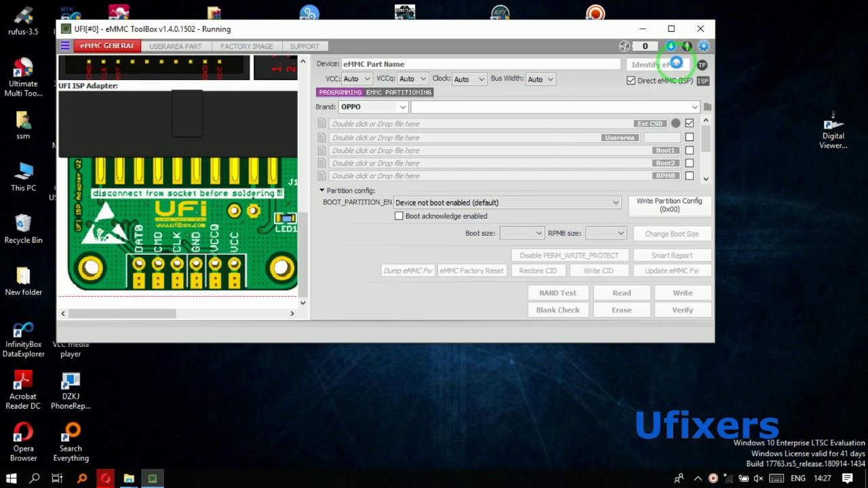The height and width of the screenshot is (488, 868).
Task: Click the folder icon beside the model combo box
Action: [707, 107]
